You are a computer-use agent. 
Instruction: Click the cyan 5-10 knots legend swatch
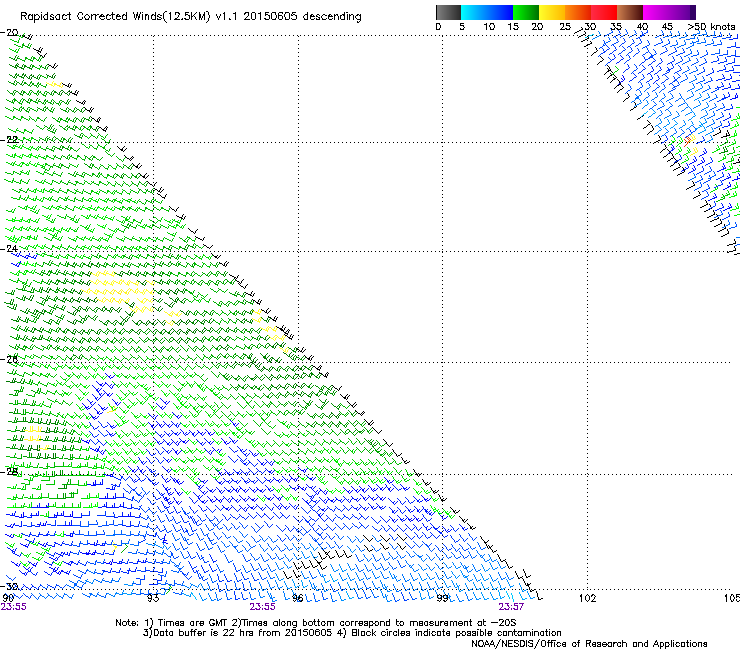[x=474, y=12]
